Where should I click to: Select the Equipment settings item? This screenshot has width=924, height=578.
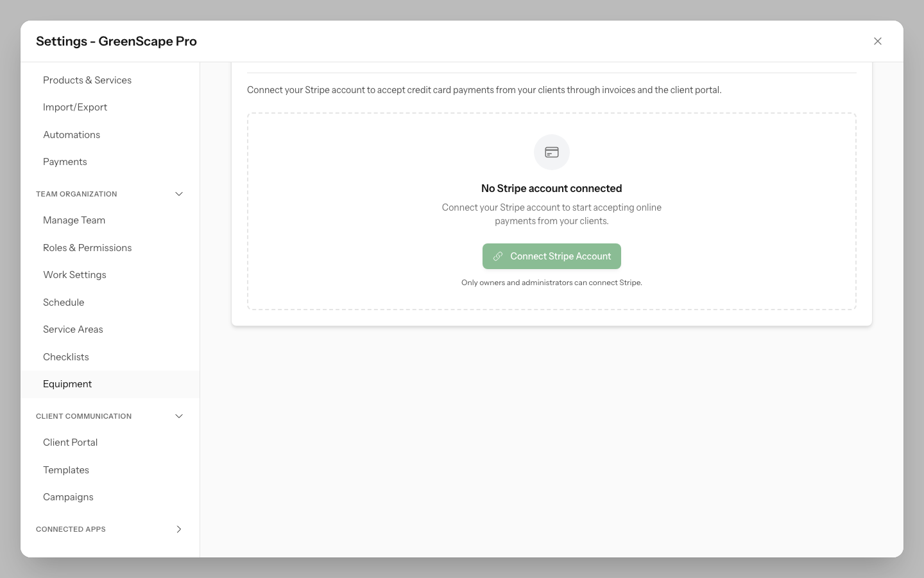click(67, 384)
